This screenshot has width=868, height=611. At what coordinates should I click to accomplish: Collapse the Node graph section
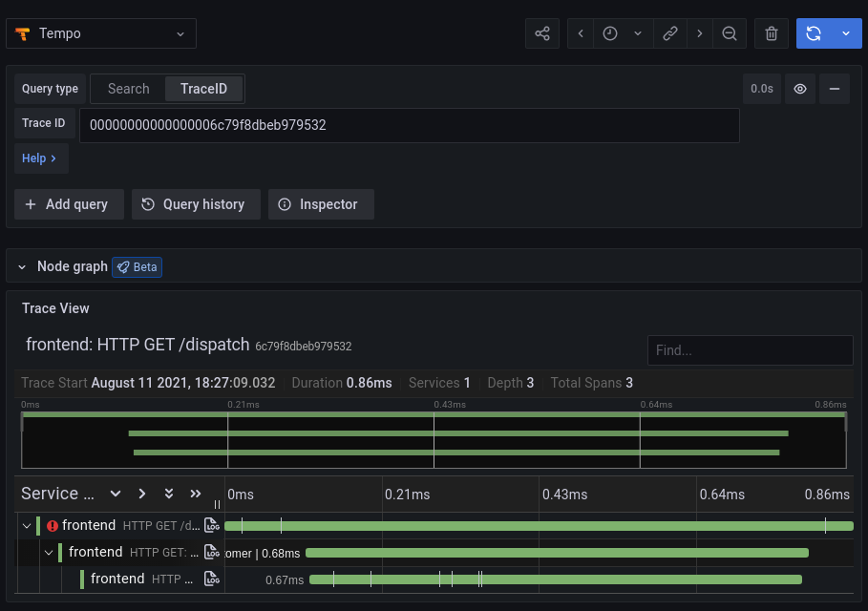(x=22, y=266)
